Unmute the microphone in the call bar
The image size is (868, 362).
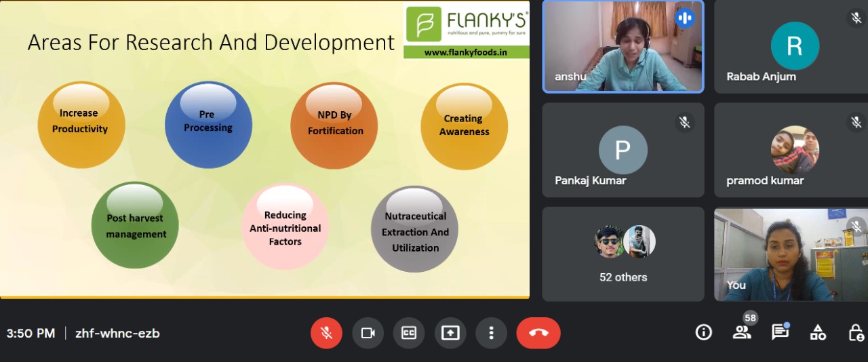click(x=326, y=333)
